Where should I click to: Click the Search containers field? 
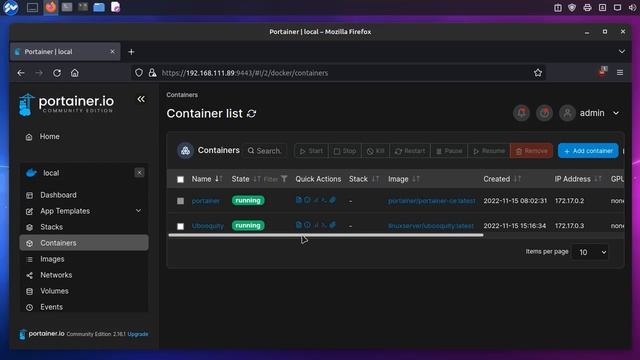(x=264, y=151)
